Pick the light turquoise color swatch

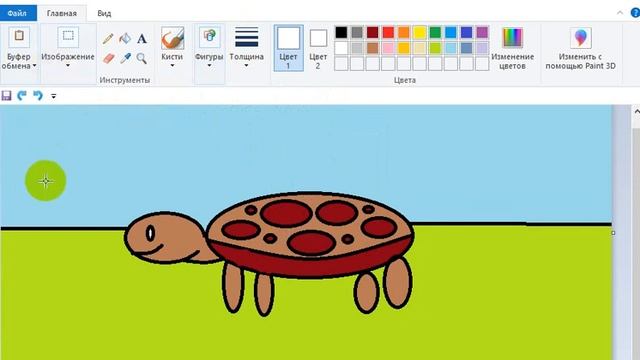click(x=451, y=48)
